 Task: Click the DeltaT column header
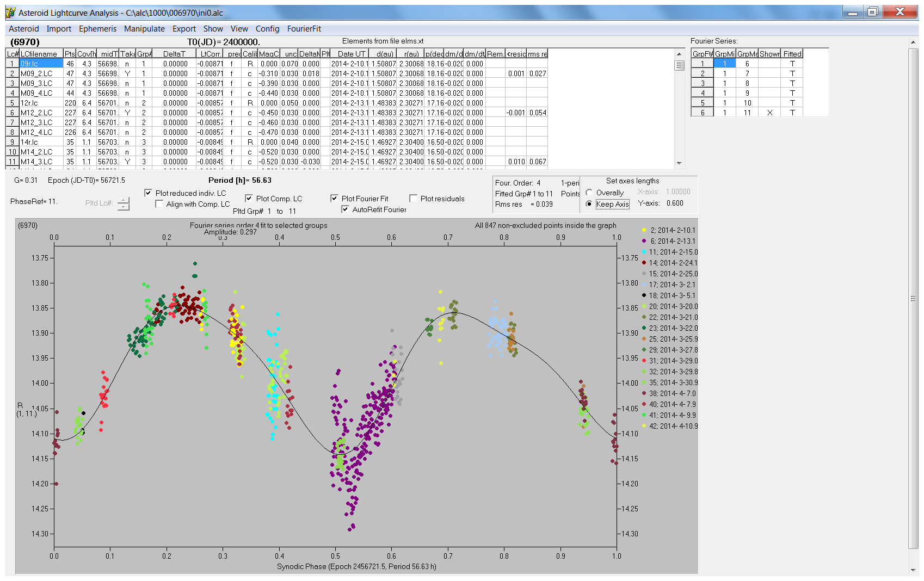click(x=174, y=54)
